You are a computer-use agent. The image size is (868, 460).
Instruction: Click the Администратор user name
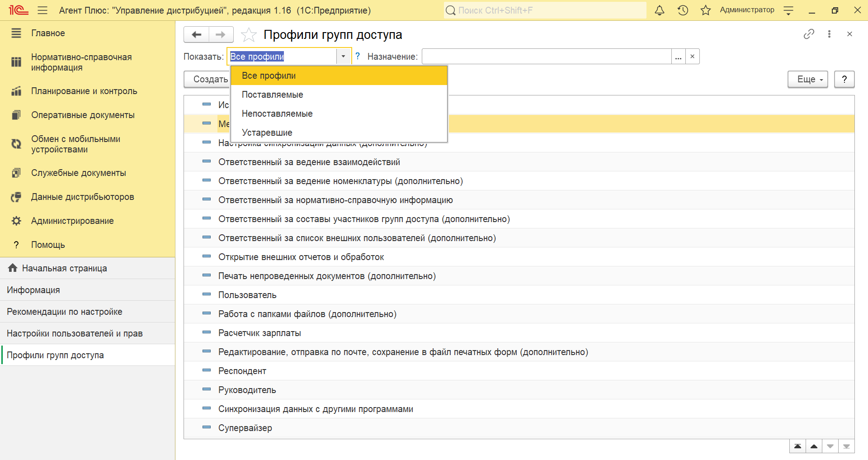(x=747, y=10)
